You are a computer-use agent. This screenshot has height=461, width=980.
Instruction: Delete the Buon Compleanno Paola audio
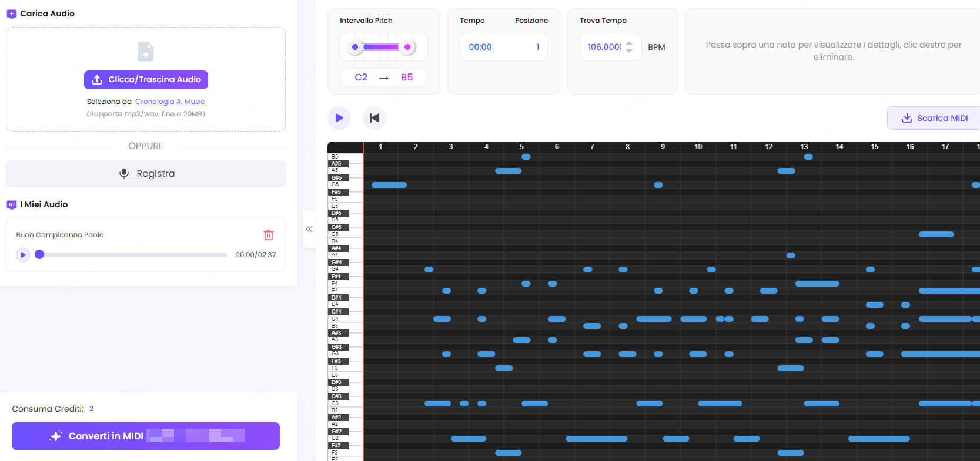tap(269, 235)
